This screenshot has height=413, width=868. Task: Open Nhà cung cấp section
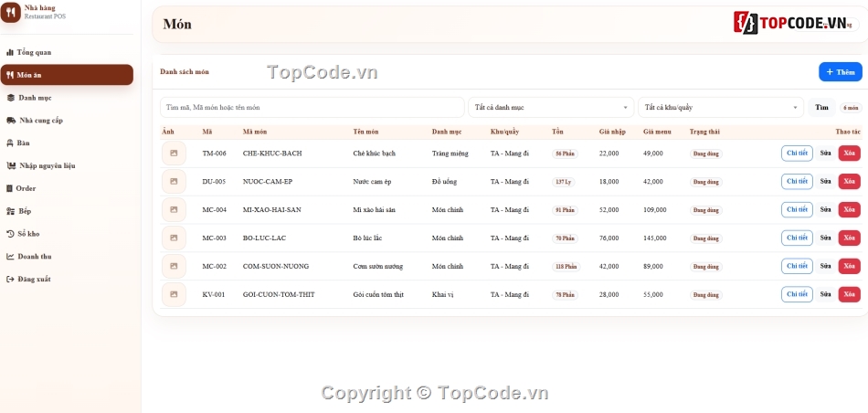pos(67,121)
